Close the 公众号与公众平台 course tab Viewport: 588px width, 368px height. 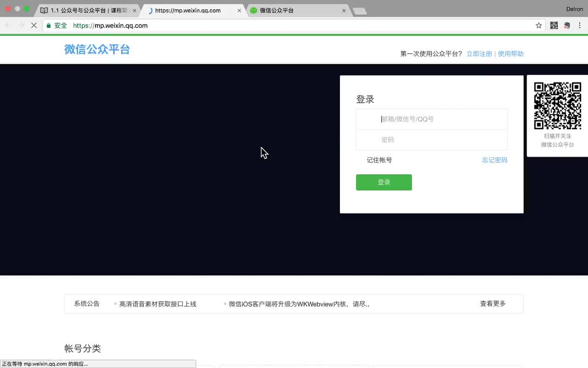pos(135,10)
